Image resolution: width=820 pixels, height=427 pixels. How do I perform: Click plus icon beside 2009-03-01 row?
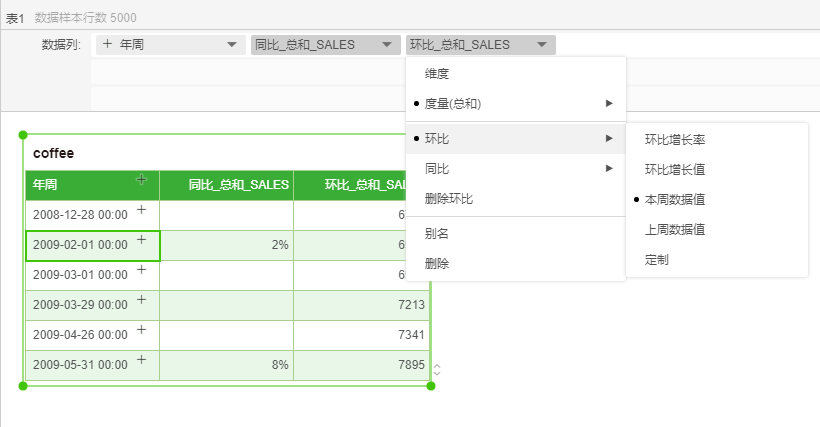pos(141,269)
